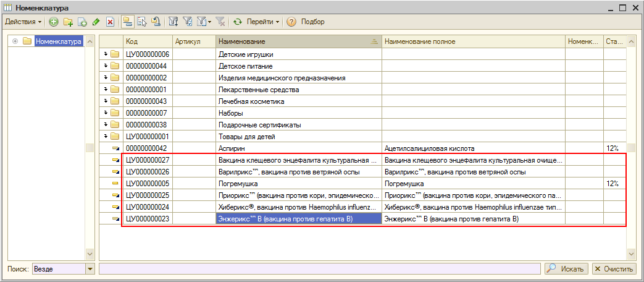
Task: Open the Перейти menu
Action: pos(262,22)
